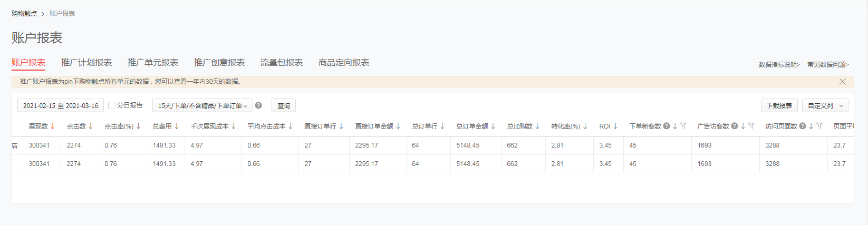
Task: Open the help icon beside 访问页面数
Action: (803, 126)
